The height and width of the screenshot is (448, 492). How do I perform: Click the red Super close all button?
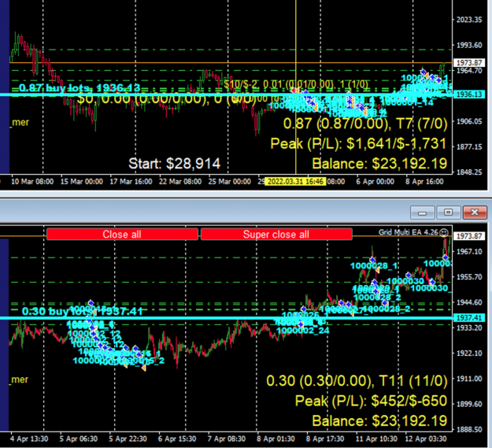point(276,235)
